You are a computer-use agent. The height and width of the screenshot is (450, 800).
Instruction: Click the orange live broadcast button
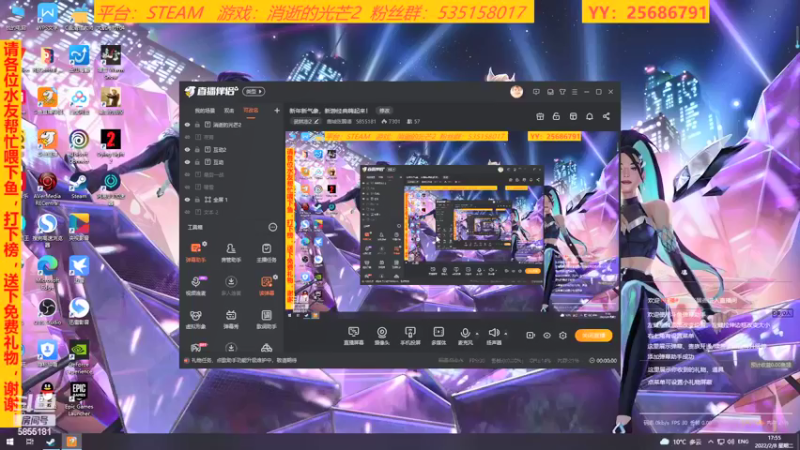tap(593, 335)
